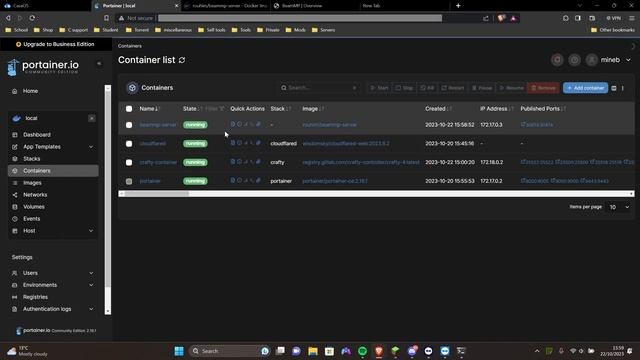Screen dimensions: 640x360
Task: Collapse the Portainer sidebar
Action: coord(99,64)
